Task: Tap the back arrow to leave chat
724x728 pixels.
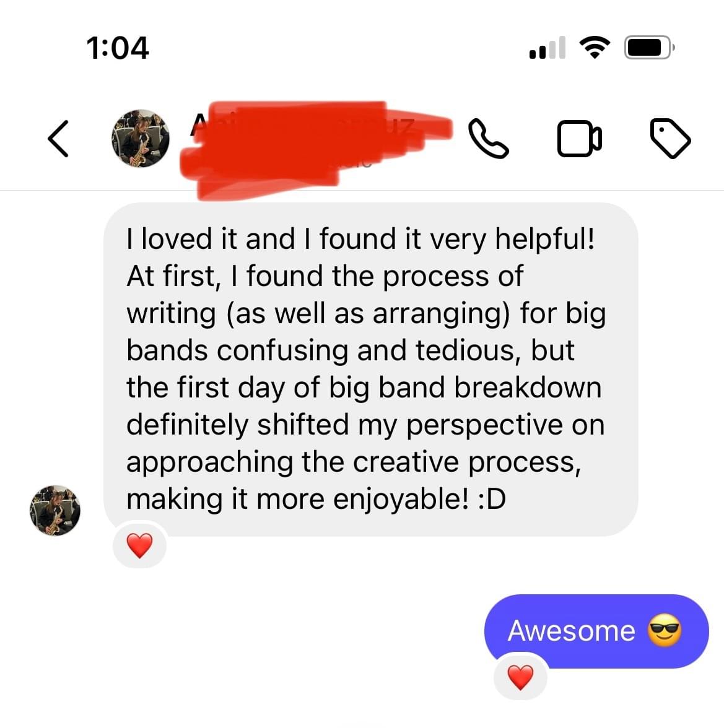Action: click(x=58, y=139)
